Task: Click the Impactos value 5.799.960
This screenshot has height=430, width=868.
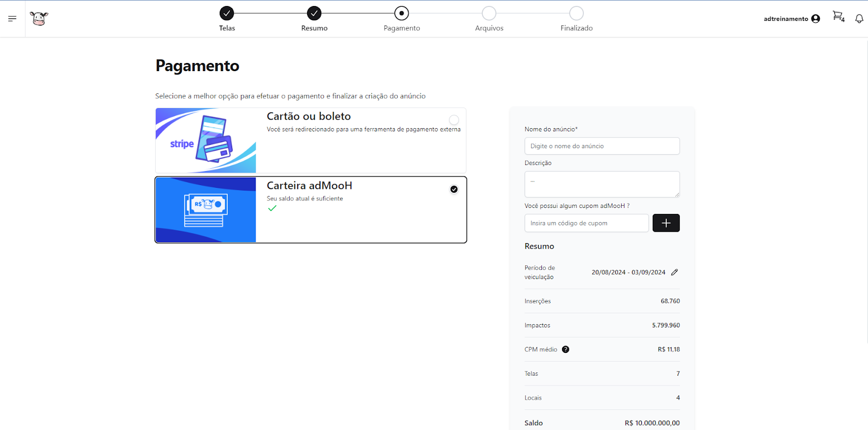Action: (x=666, y=325)
